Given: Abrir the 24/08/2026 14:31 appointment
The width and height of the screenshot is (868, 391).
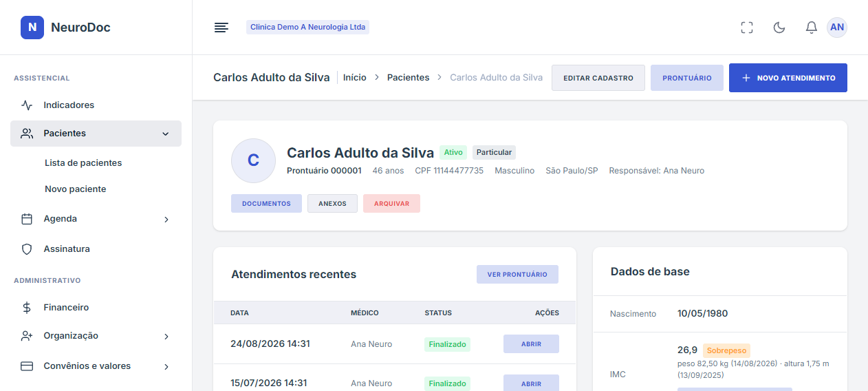Looking at the screenshot, I should [531, 344].
